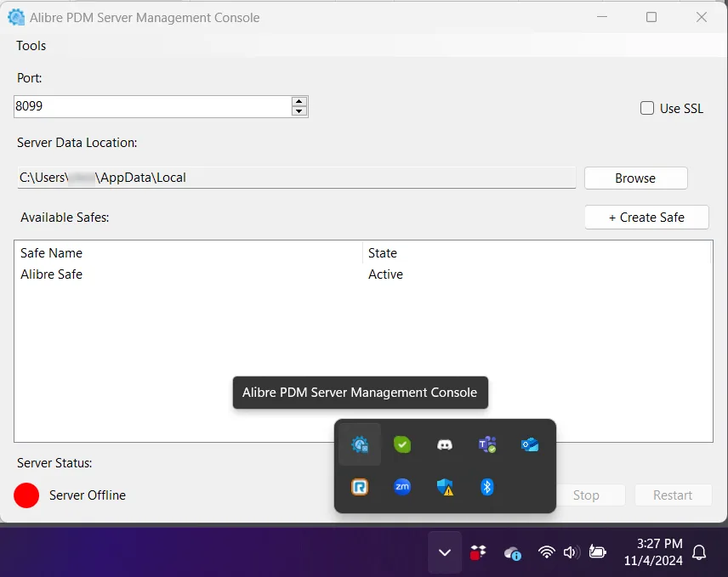The width and height of the screenshot is (728, 577).
Task: Click the Port number input field
Action: coord(153,106)
